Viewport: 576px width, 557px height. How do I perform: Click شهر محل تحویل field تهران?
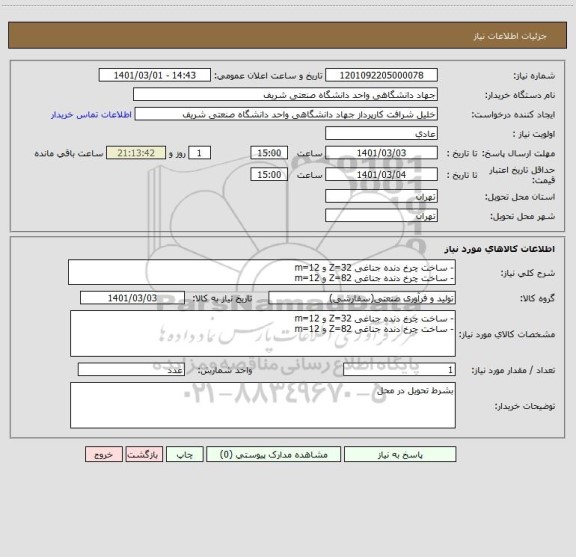coord(381,216)
